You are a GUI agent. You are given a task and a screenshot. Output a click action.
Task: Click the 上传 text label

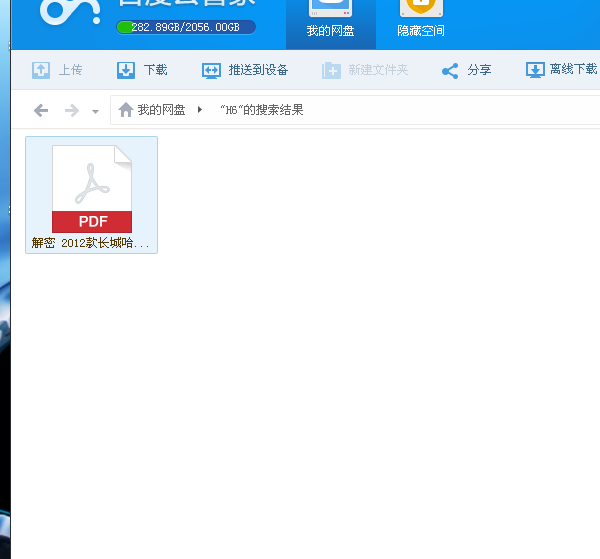70,70
